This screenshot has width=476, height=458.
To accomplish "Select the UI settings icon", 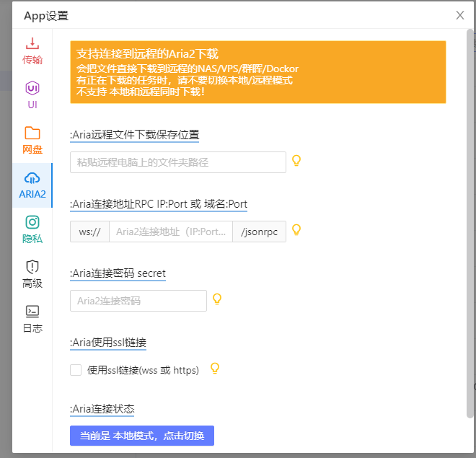I will point(32,89).
